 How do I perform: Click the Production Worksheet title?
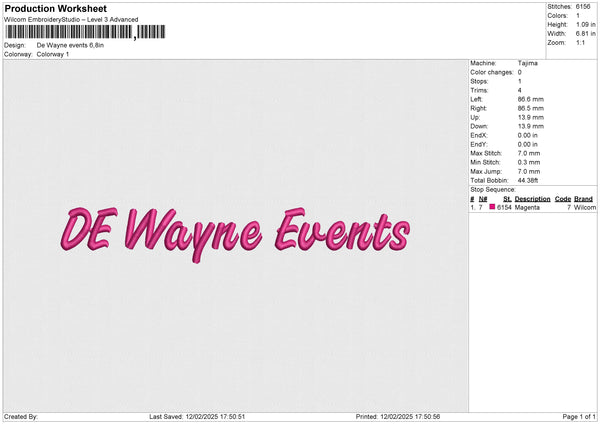55,8
